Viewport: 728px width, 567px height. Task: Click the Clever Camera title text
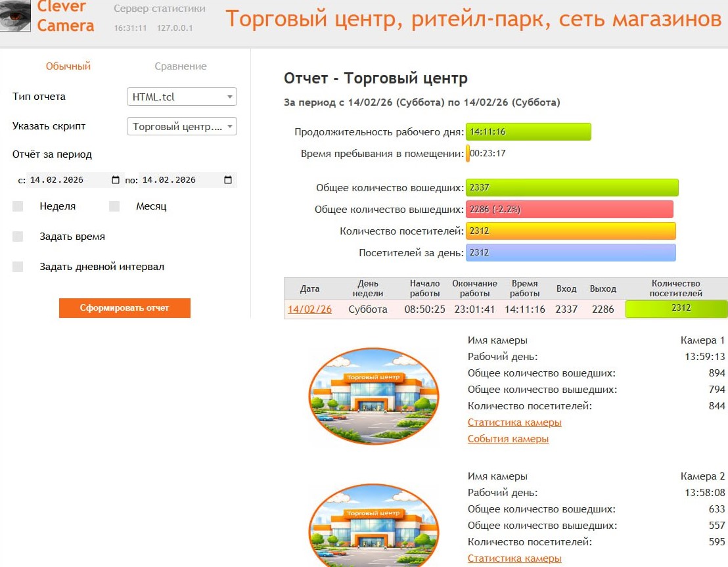click(66, 16)
